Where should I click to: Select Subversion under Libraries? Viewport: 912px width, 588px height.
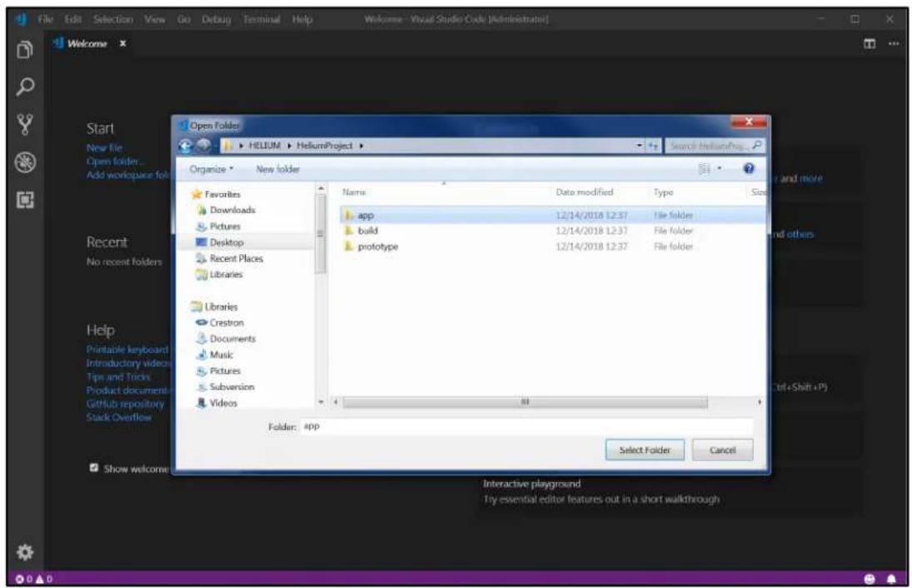pyautogui.click(x=232, y=386)
